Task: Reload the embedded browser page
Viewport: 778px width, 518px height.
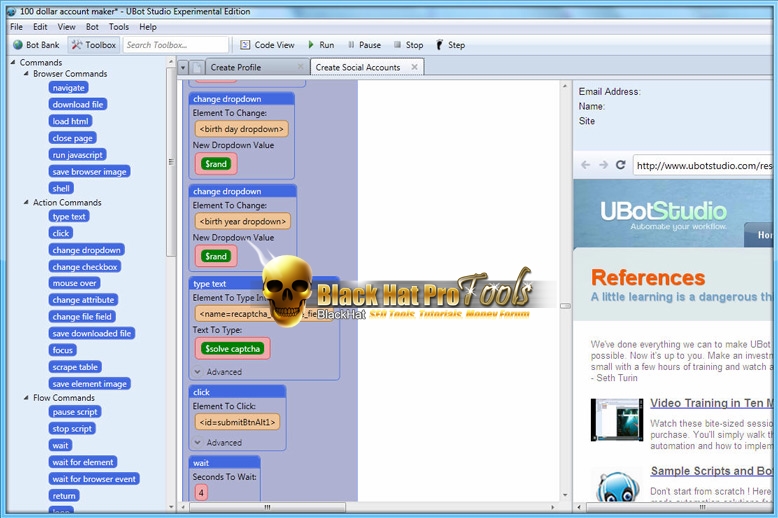Action: [620, 165]
